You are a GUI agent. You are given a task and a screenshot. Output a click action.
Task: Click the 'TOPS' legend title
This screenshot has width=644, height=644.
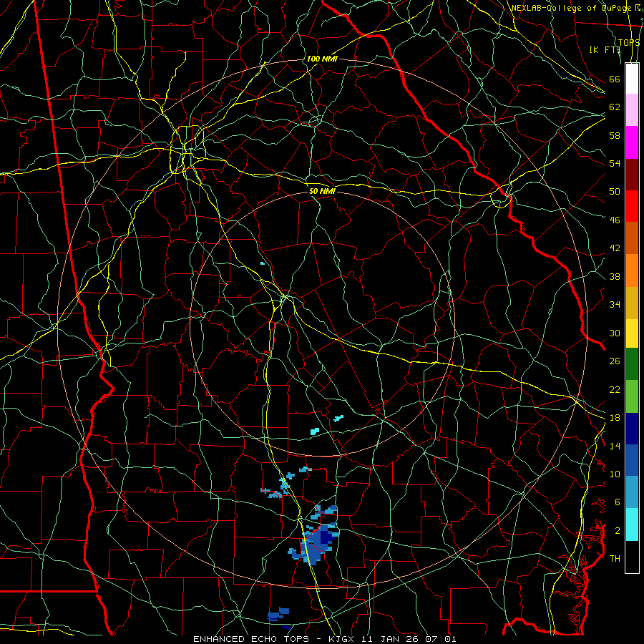[x=629, y=42]
